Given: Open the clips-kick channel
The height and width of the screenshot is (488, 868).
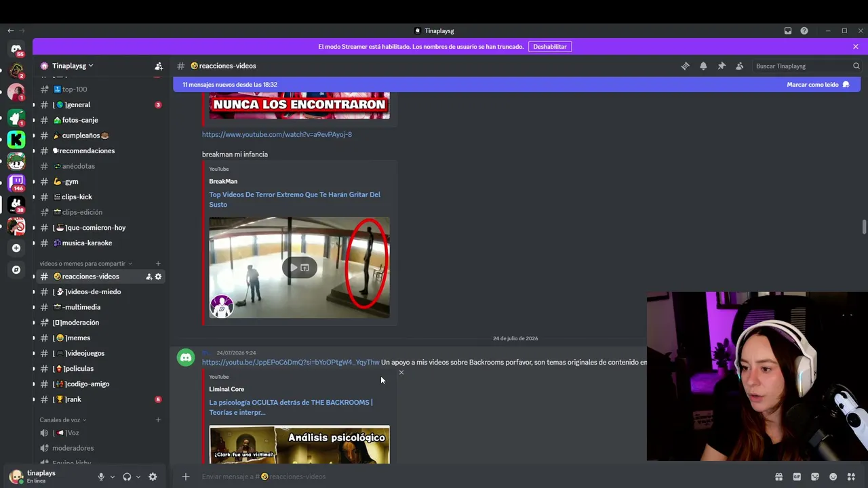Looking at the screenshot, I should (101, 197).
